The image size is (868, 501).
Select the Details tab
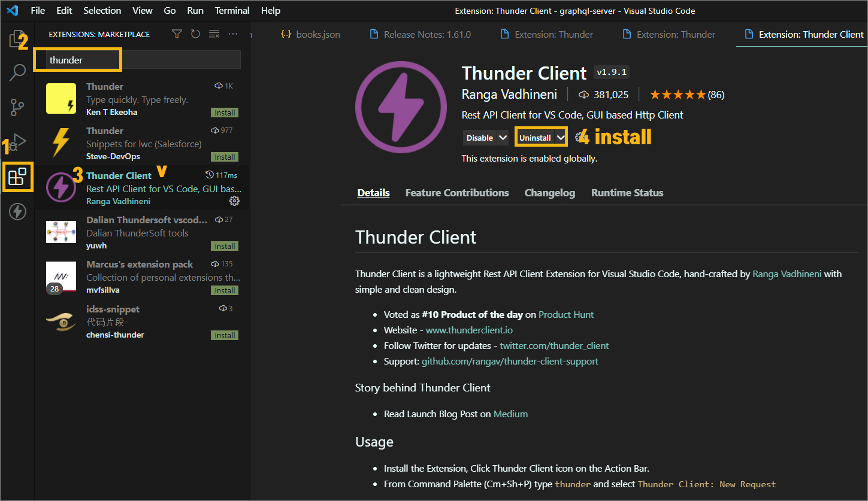[x=374, y=193]
